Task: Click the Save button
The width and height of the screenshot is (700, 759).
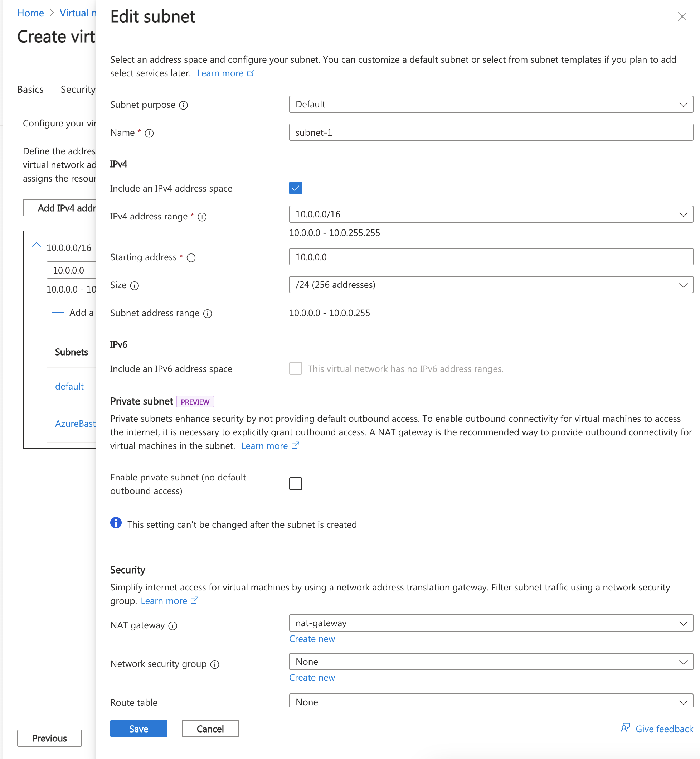Action: 139,729
